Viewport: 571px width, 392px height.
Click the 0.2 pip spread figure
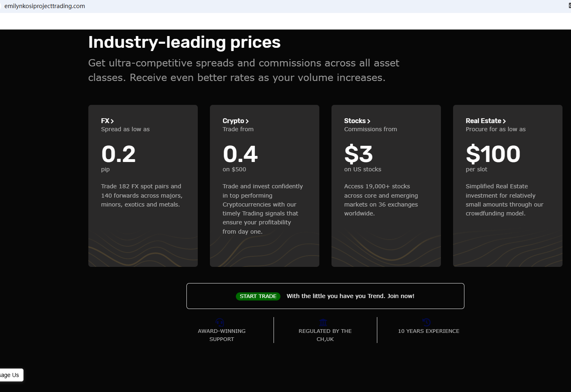tap(118, 154)
